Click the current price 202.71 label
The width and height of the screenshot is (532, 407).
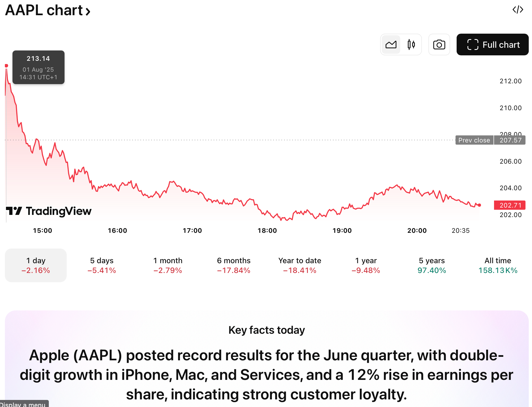tap(510, 205)
